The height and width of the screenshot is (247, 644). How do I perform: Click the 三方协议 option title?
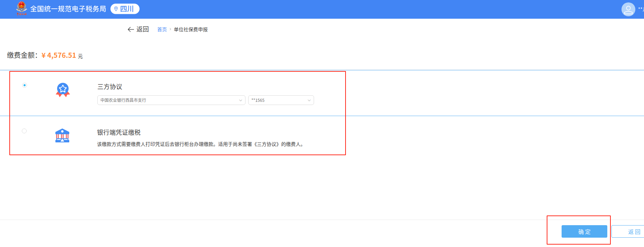110,87
